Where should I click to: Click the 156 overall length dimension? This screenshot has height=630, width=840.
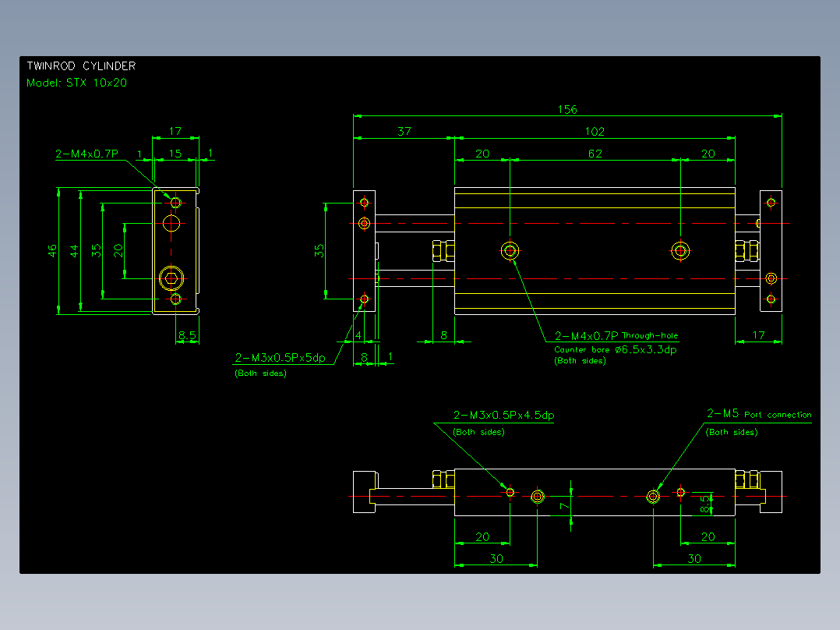click(567, 109)
